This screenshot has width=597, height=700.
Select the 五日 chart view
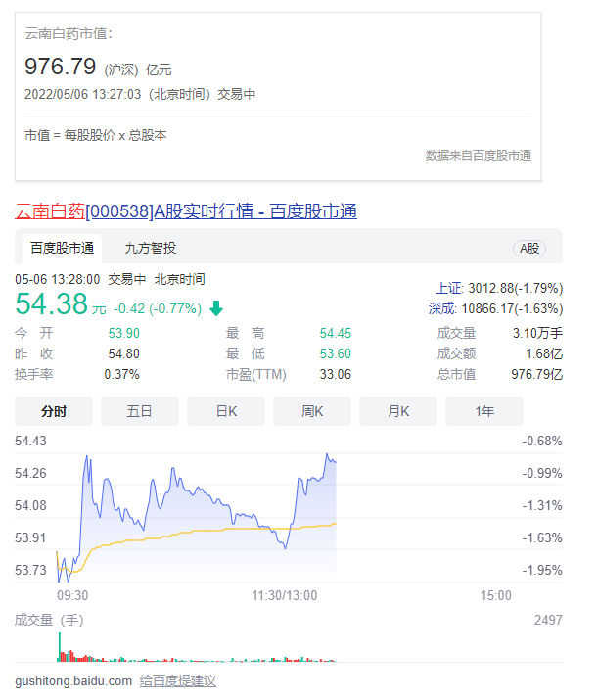tap(140, 411)
